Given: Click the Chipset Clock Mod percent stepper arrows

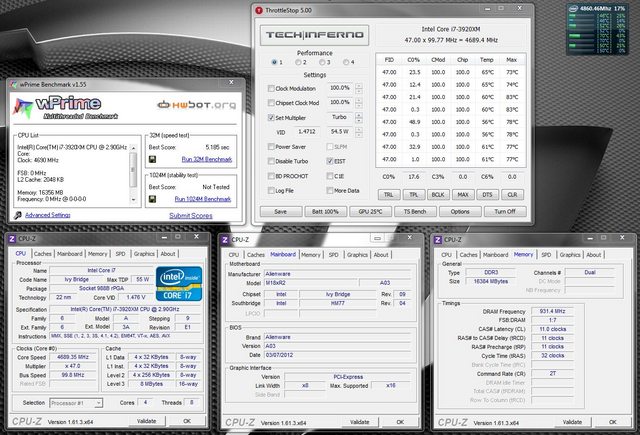Looking at the screenshot, I should coord(359,103).
